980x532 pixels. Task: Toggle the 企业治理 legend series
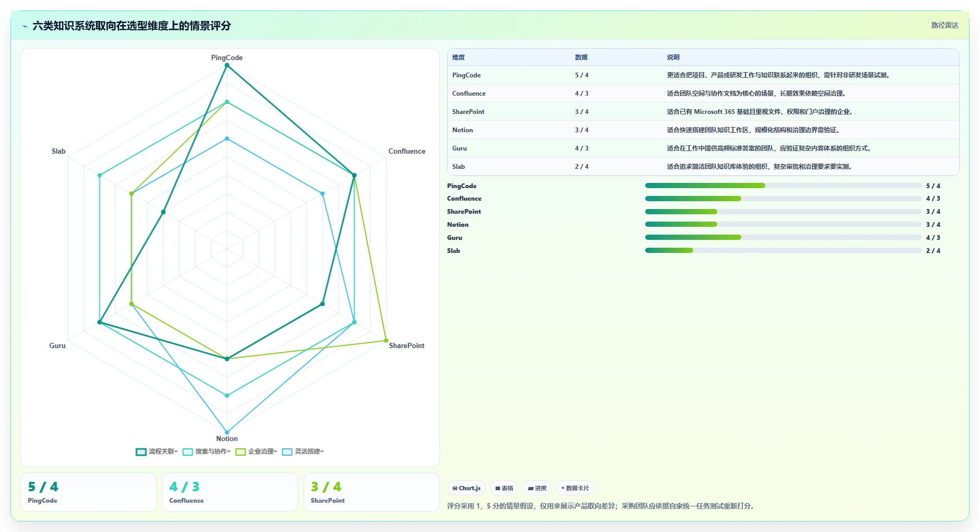click(256, 452)
